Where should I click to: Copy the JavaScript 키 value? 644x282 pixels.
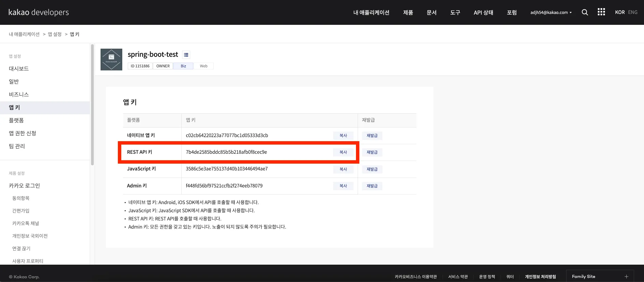pos(343,169)
